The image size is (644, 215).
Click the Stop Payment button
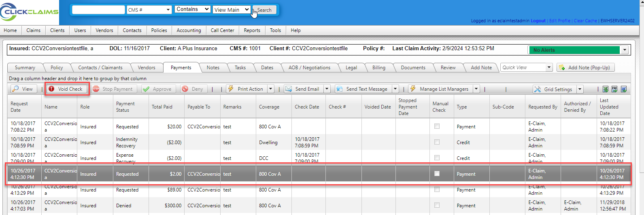coord(114,89)
